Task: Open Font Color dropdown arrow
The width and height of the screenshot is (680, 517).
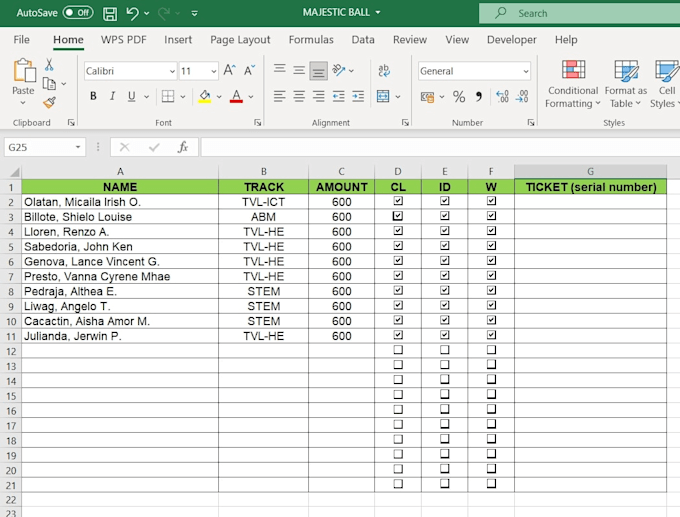Action: pyautogui.click(x=251, y=96)
